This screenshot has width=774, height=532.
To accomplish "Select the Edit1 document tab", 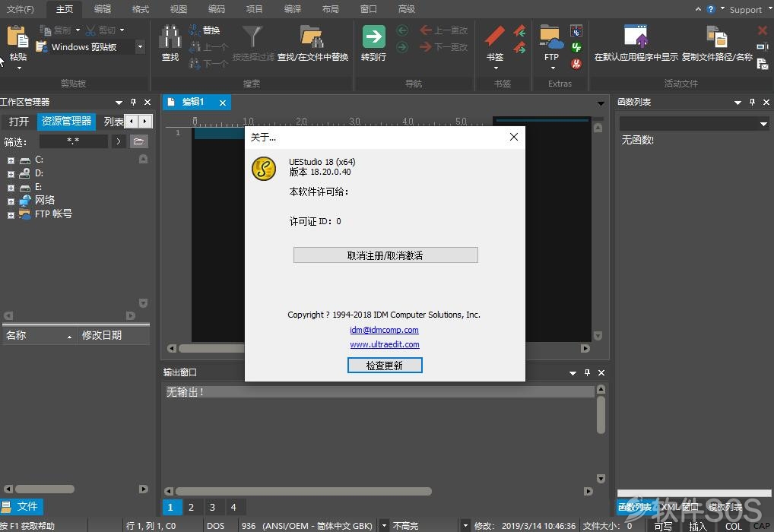I will click(196, 102).
